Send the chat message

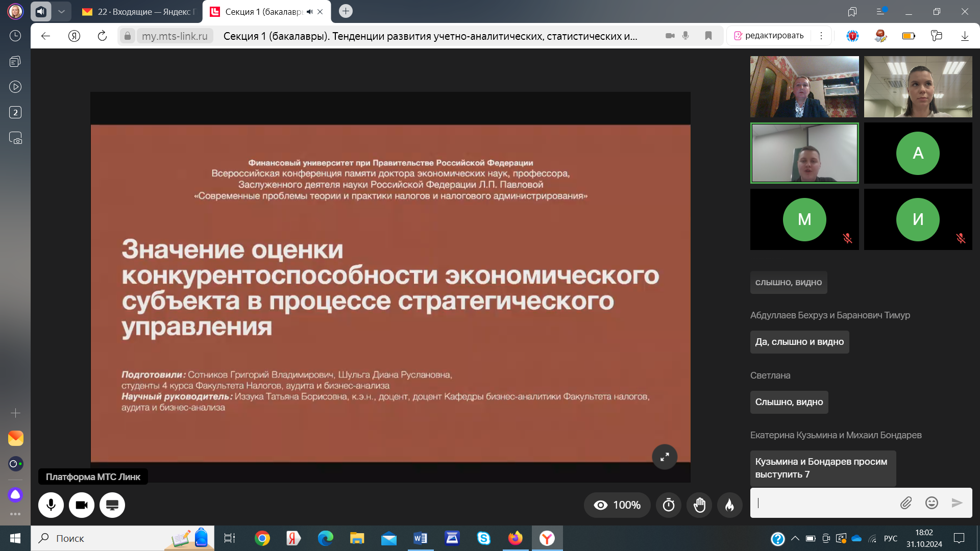pyautogui.click(x=957, y=503)
